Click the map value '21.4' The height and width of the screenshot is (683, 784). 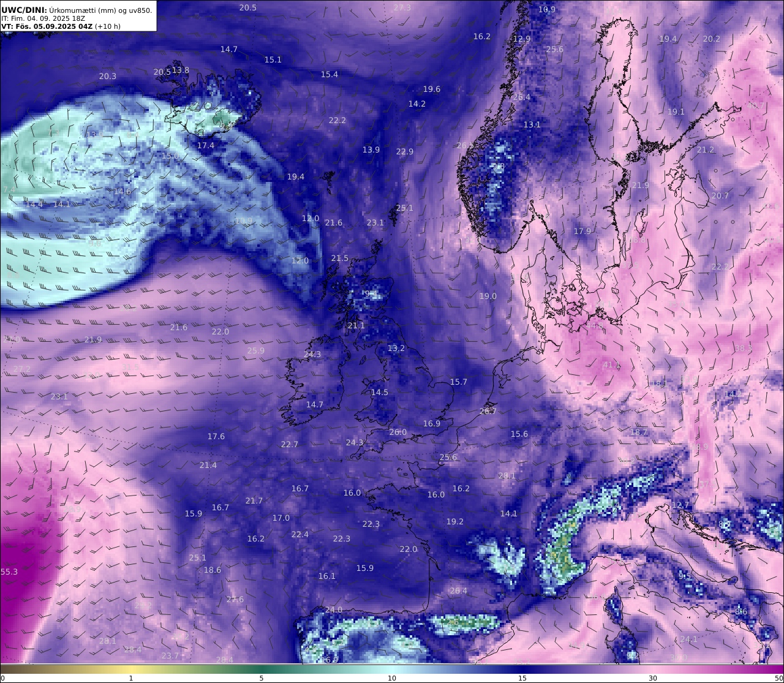pyautogui.click(x=208, y=466)
